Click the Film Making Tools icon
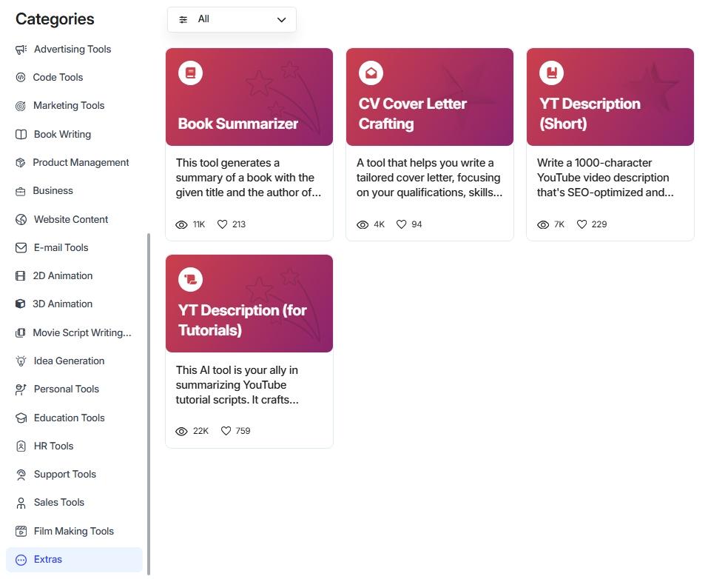This screenshot has width=728, height=579. click(21, 532)
